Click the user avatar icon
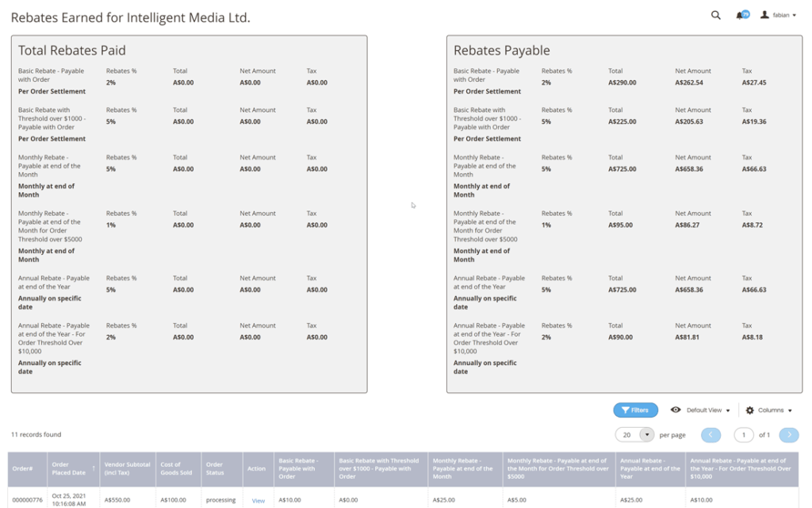Viewport: 812px width, 508px height. coord(764,15)
